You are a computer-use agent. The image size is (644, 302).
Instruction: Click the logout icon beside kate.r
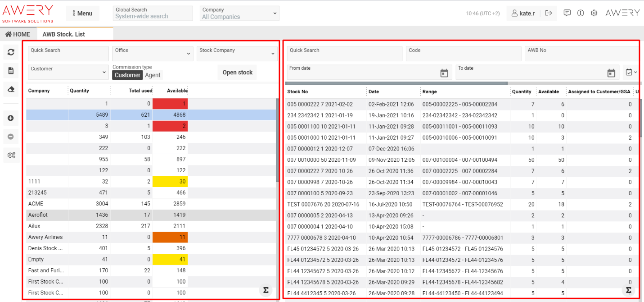(548, 13)
